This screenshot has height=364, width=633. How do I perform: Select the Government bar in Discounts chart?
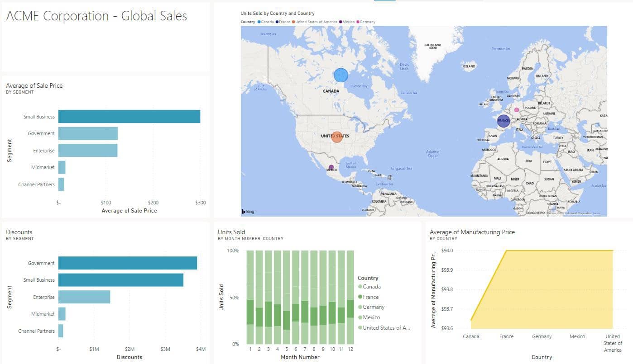(128, 263)
